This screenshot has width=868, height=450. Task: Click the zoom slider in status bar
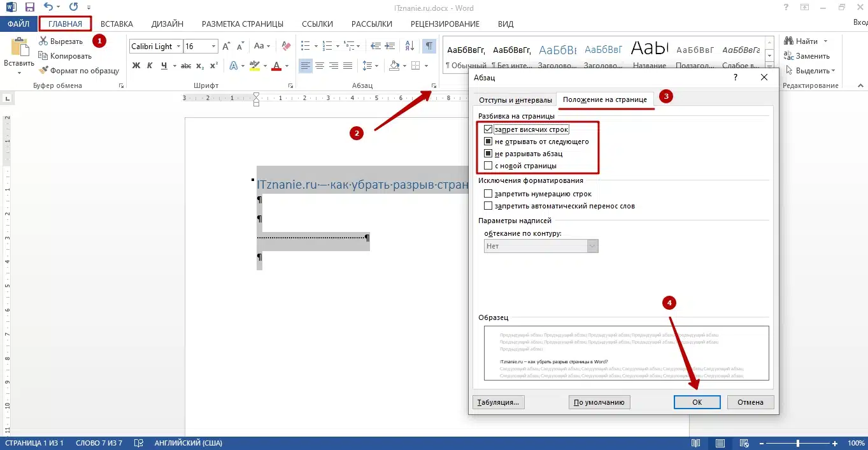[797, 443]
